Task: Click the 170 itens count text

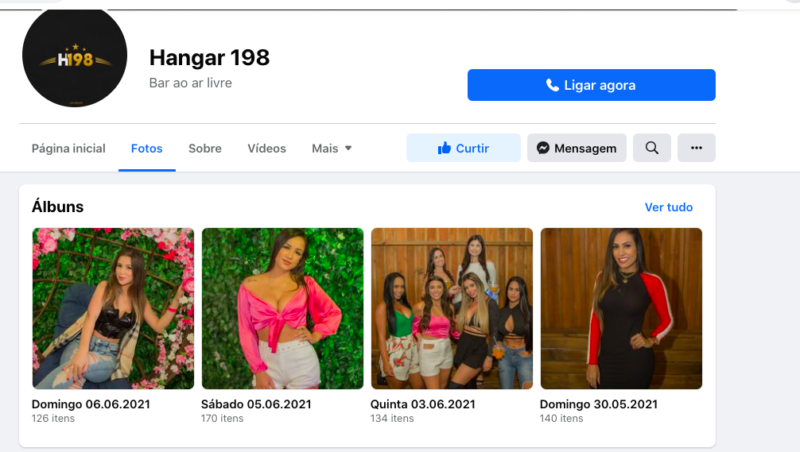Action: [x=222, y=418]
